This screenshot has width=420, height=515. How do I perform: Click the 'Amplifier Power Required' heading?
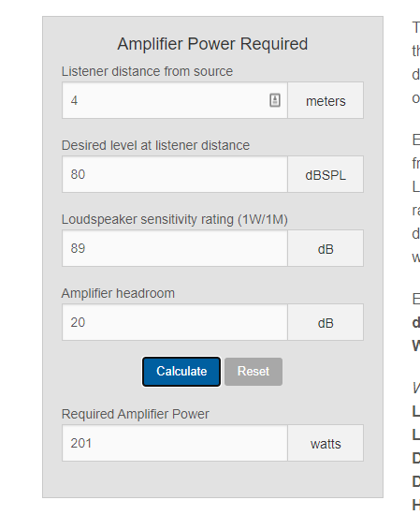tap(212, 44)
